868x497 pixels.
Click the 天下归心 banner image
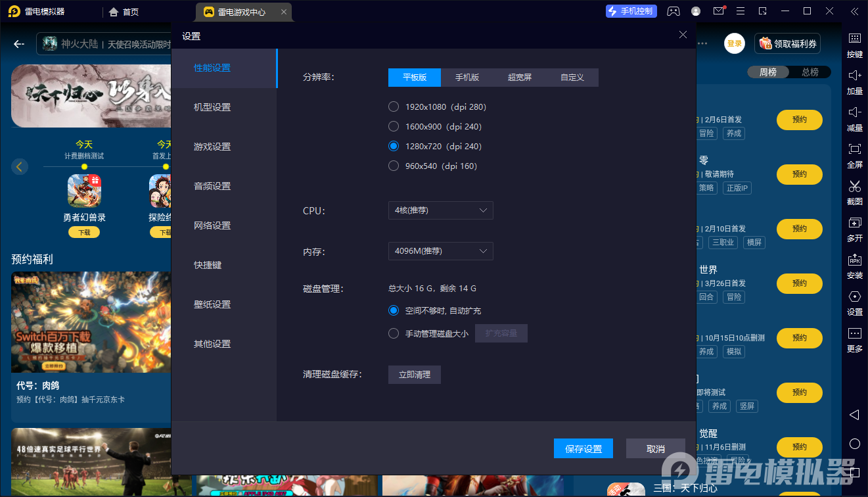pyautogui.click(x=91, y=96)
